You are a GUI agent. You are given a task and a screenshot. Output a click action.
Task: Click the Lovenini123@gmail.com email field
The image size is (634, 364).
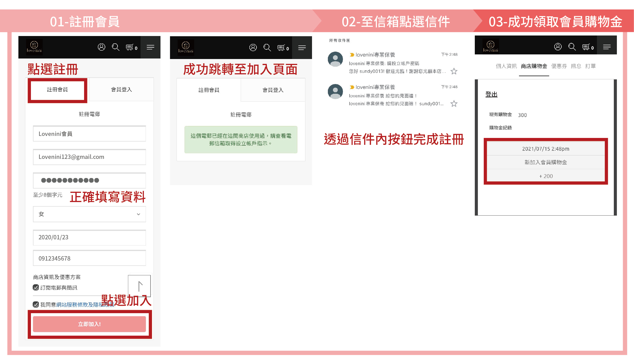point(89,157)
